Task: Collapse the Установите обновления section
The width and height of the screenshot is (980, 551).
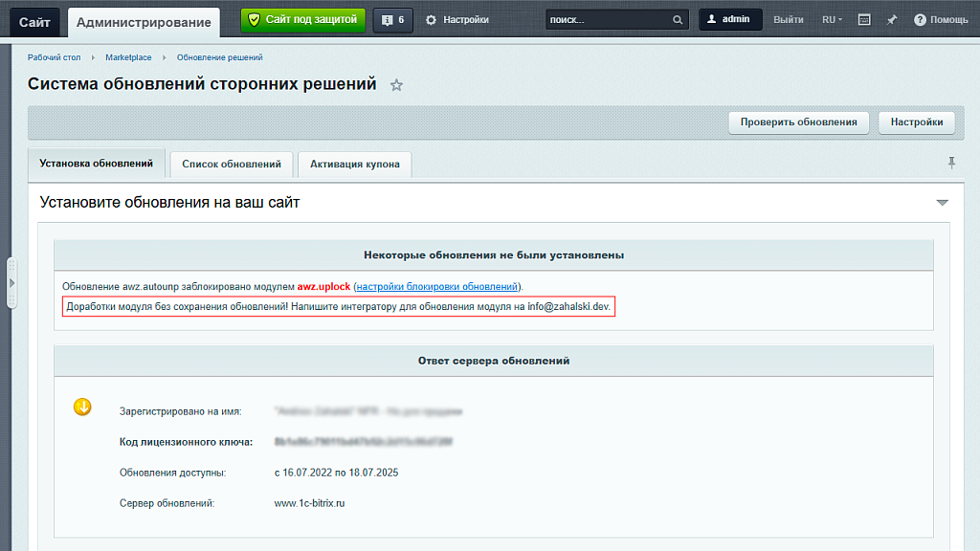Action: click(x=944, y=202)
